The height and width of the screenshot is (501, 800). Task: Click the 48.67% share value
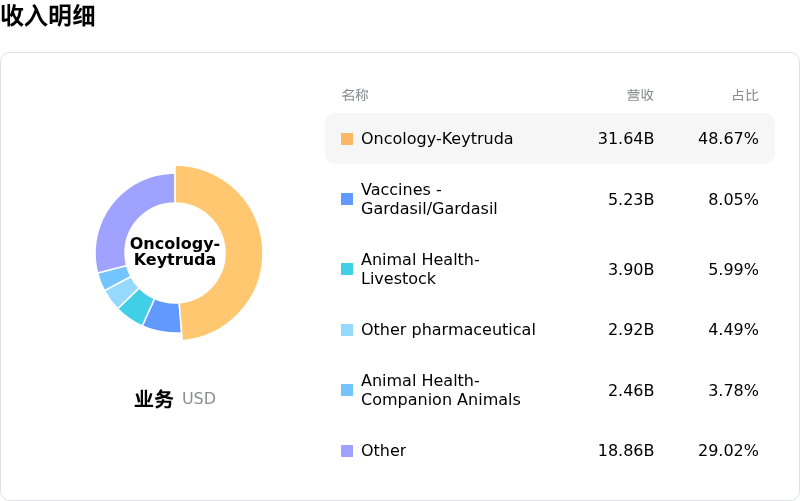click(728, 139)
